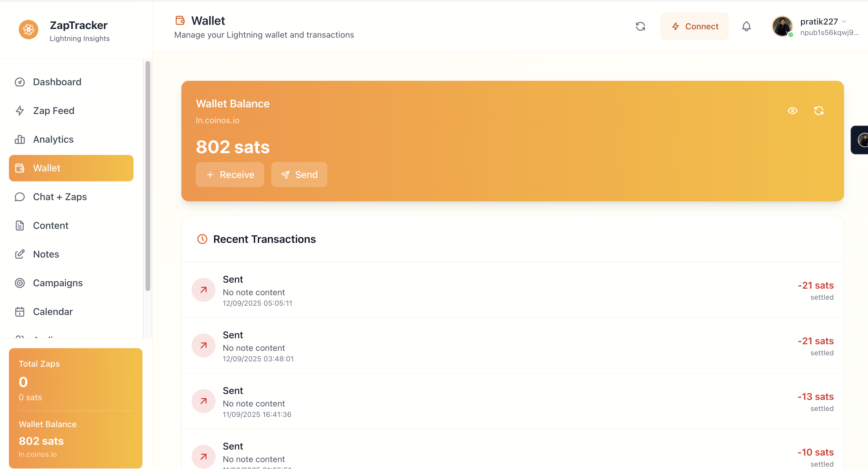The image size is (868, 469).
Task: Click the '12/09/2025 03:48:01' timestamp
Action: pos(258,359)
